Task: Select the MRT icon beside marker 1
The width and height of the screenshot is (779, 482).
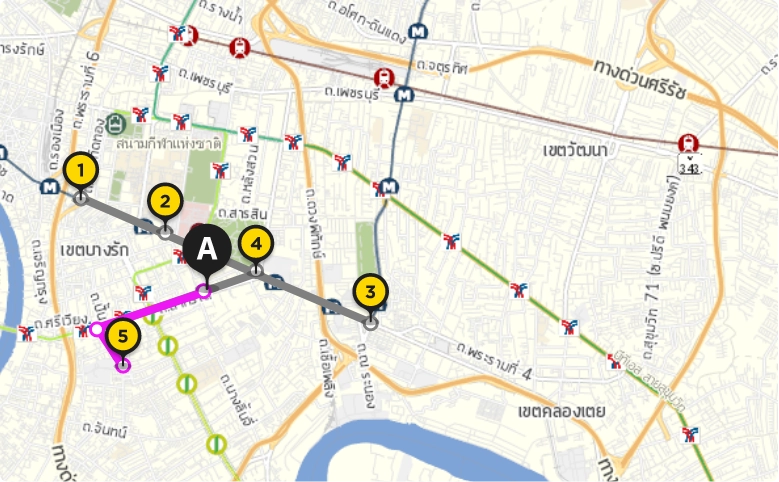Action: [50, 187]
